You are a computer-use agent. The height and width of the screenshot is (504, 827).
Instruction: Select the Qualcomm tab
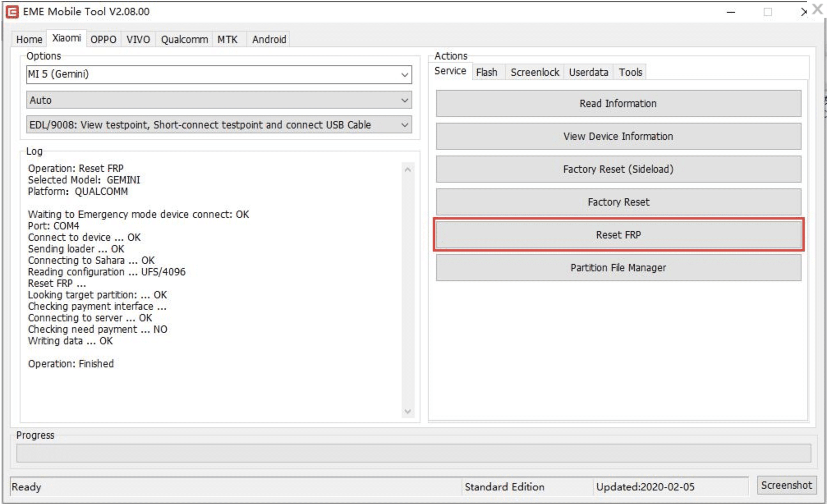pos(184,39)
